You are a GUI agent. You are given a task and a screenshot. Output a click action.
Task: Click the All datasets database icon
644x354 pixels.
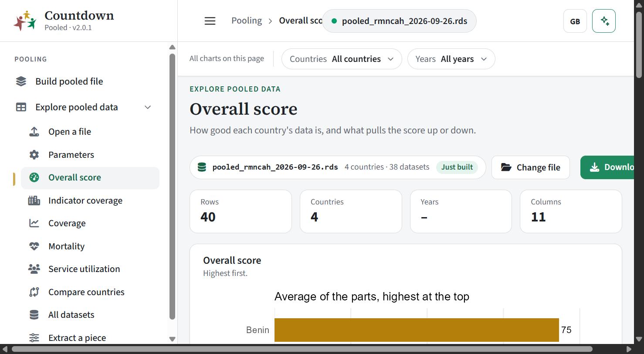point(34,315)
